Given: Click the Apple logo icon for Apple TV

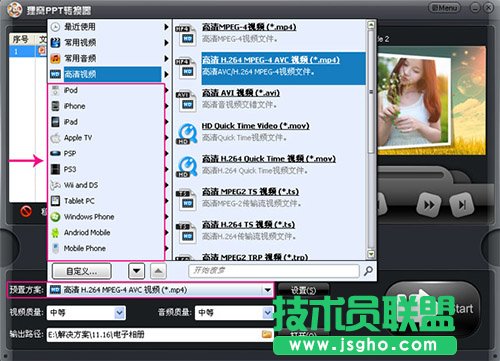Looking at the screenshot, I should [55, 137].
